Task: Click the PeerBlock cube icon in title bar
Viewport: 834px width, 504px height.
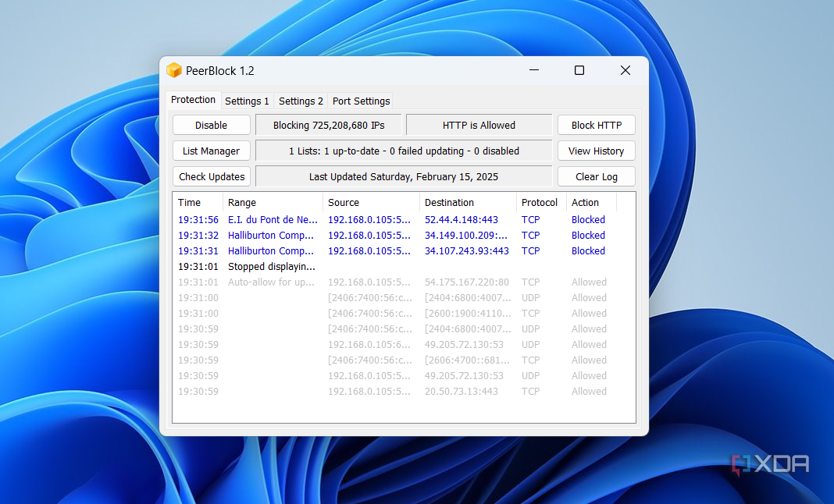Action: [174, 70]
